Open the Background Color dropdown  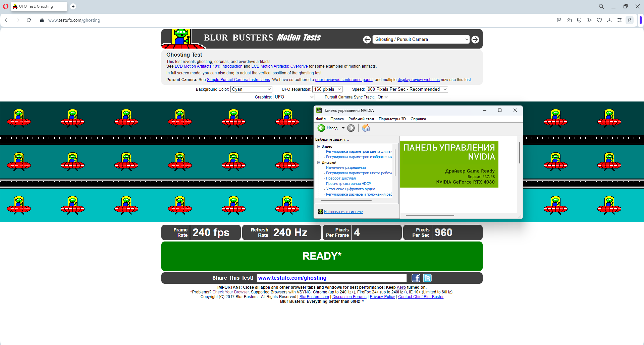coord(251,89)
